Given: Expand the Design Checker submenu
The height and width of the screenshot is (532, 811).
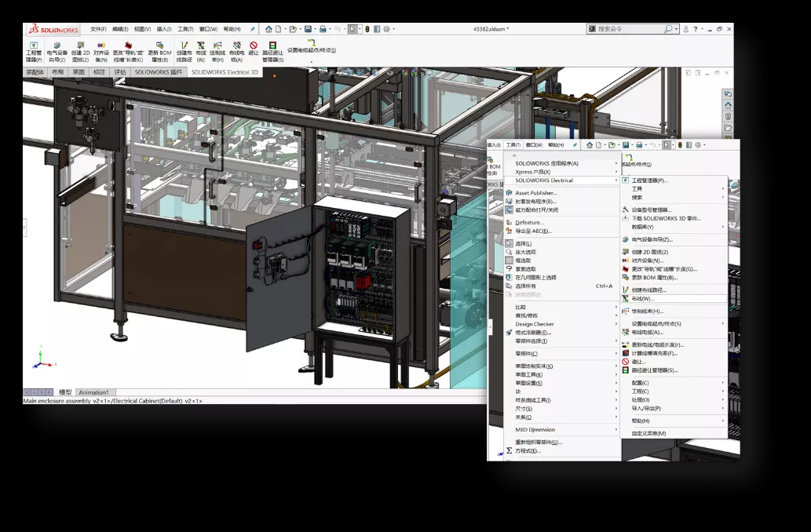Looking at the screenshot, I should tap(535, 324).
